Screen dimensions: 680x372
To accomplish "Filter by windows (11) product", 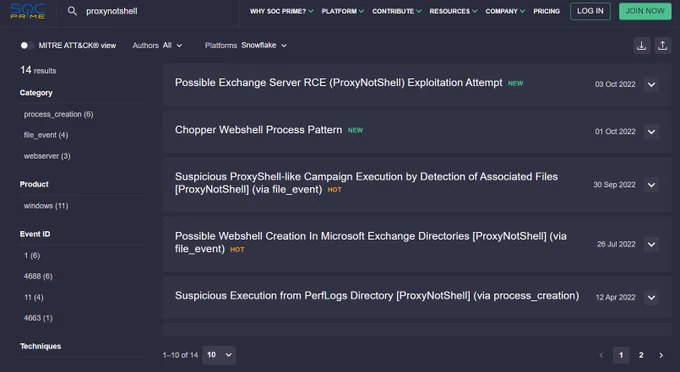I will click(46, 206).
